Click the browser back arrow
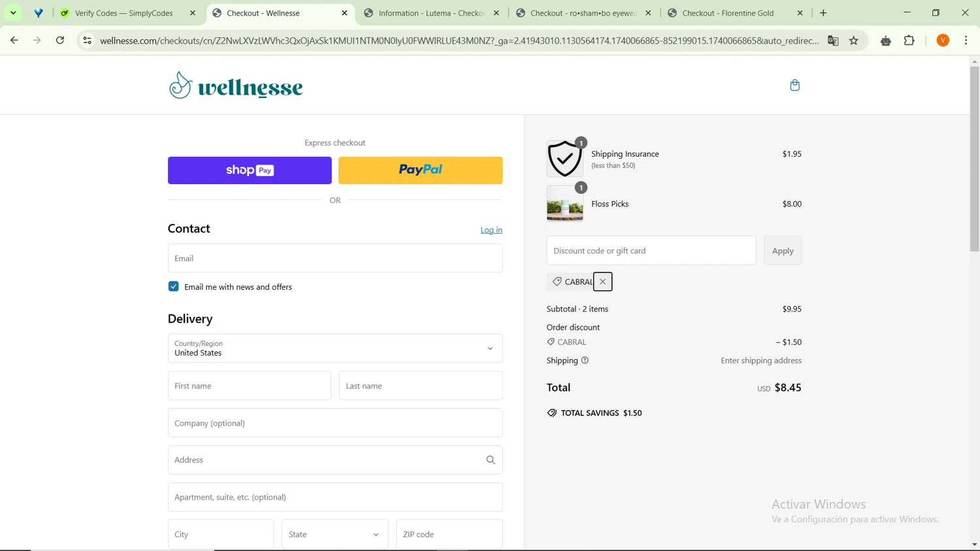The width and height of the screenshot is (980, 551). coord(14,40)
